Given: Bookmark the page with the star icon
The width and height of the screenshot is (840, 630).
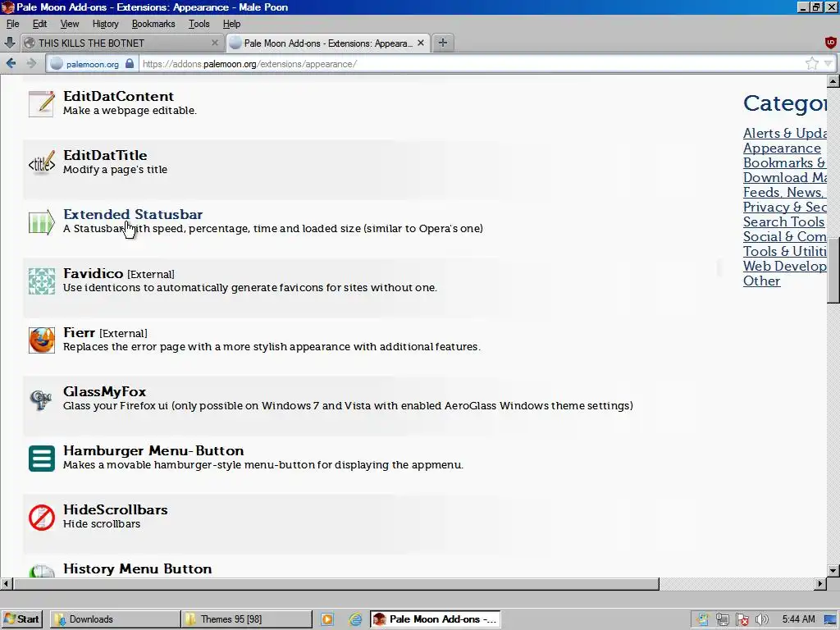Looking at the screenshot, I should [x=811, y=64].
